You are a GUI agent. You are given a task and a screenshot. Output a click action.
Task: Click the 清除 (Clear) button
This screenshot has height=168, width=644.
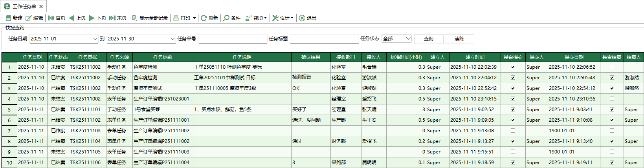(459, 39)
